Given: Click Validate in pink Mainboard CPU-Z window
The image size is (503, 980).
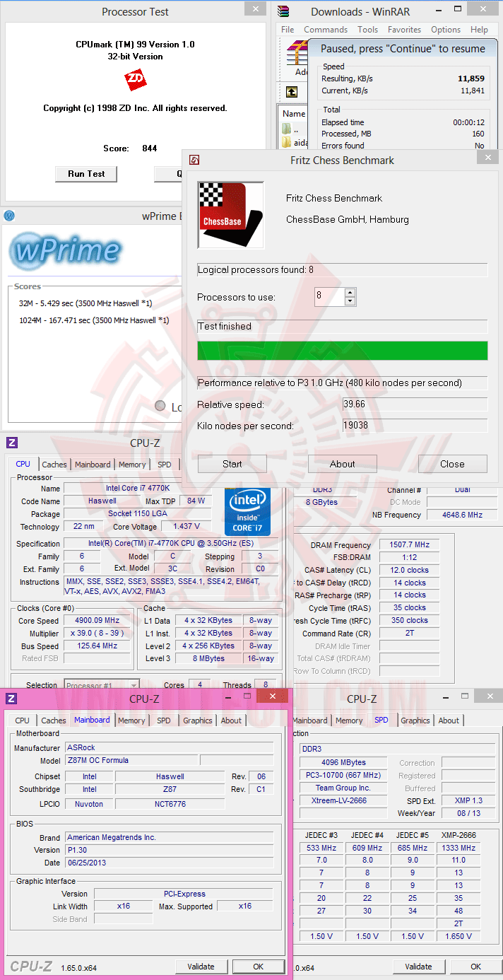Looking at the screenshot, I should point(201,967).
